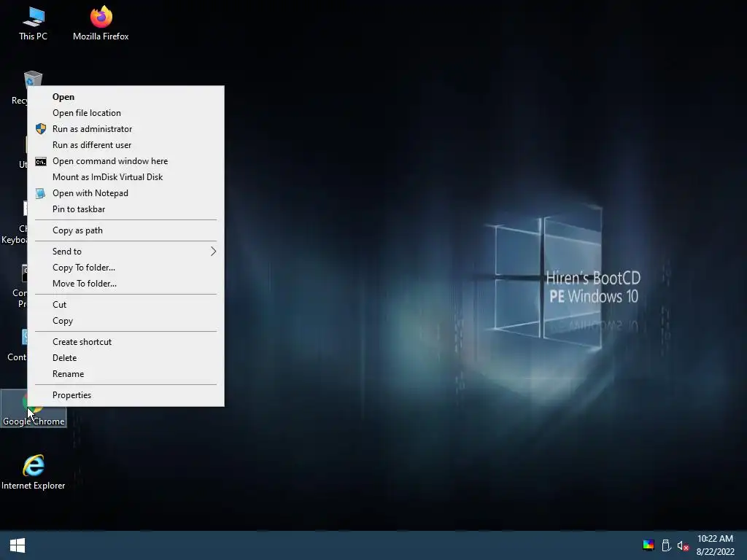This screenshot has width=747, height=560.
Task: Choose Open command window here
Action: 125,161
